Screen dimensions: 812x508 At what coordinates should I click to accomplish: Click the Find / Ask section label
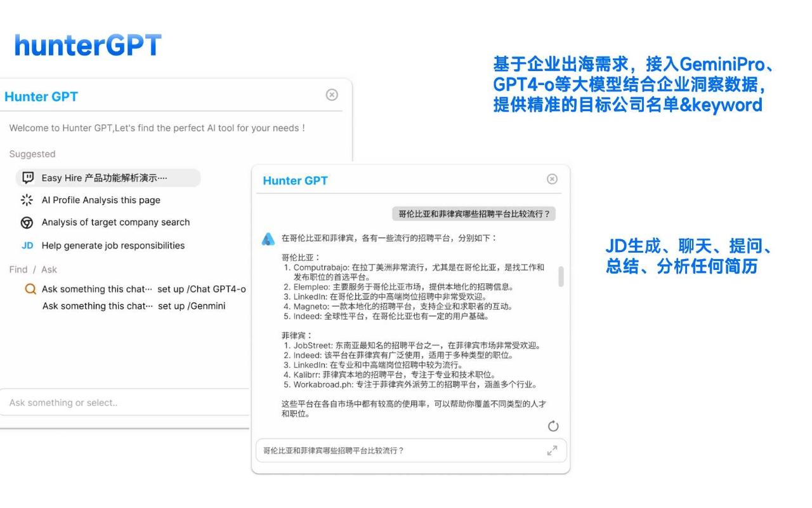(33, 269)
